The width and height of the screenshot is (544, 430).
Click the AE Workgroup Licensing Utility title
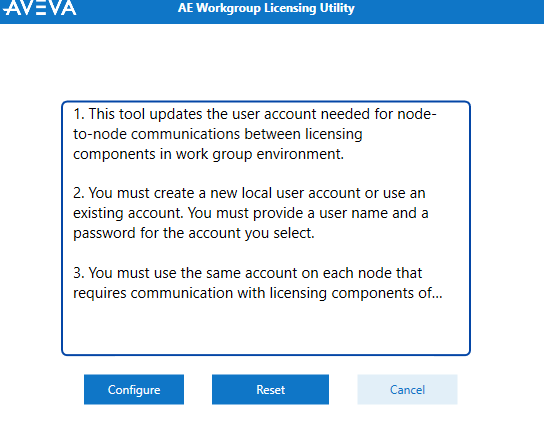[x=266, y=8]
